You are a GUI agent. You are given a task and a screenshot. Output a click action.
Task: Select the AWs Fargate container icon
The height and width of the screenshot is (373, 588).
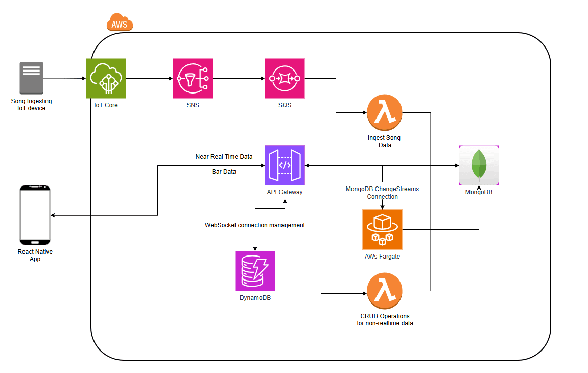[x=382, y=229]
